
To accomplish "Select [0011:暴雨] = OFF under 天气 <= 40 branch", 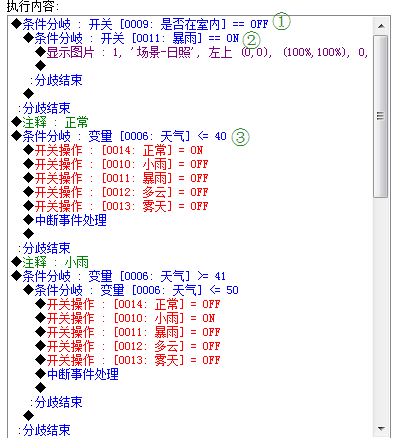I will (x=116, y=178).
